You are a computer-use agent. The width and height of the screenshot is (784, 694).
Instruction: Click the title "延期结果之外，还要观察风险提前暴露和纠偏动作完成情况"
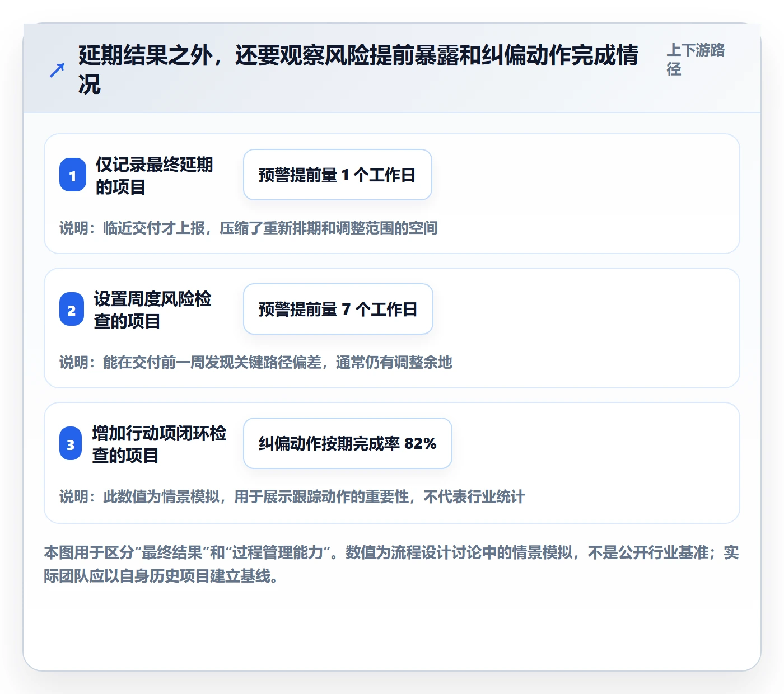click(x=358, y=70)
